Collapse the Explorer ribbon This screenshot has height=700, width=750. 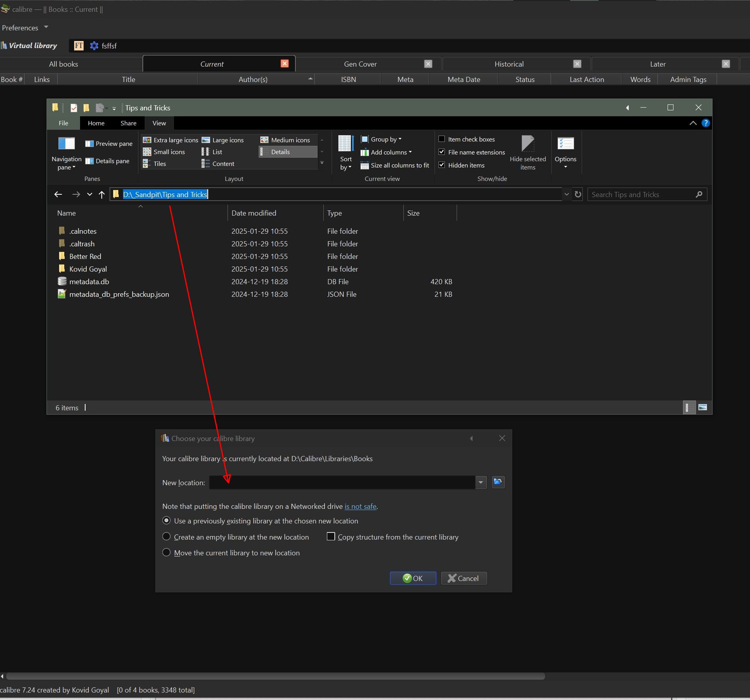(x=693, y=123)
